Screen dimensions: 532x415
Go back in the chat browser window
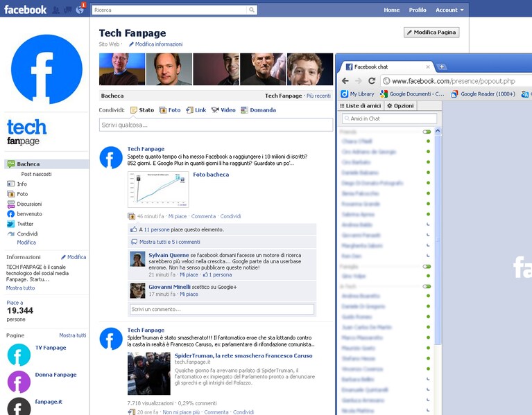point(345,81)
